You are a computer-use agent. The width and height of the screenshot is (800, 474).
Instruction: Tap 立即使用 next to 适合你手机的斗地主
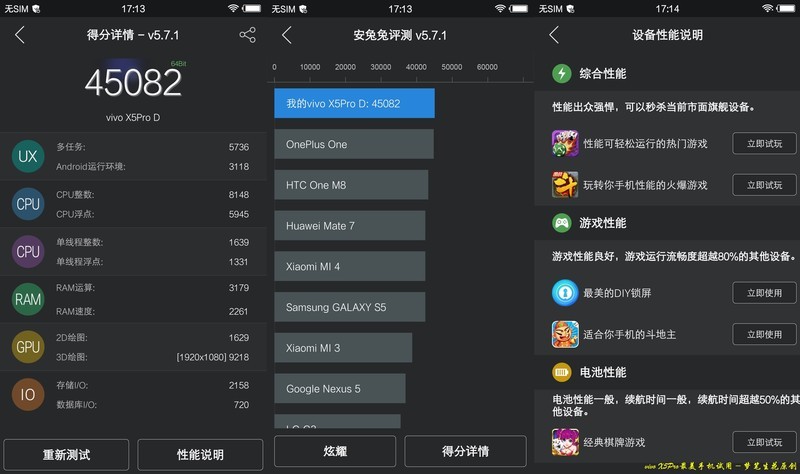click(x=764, y=334)
